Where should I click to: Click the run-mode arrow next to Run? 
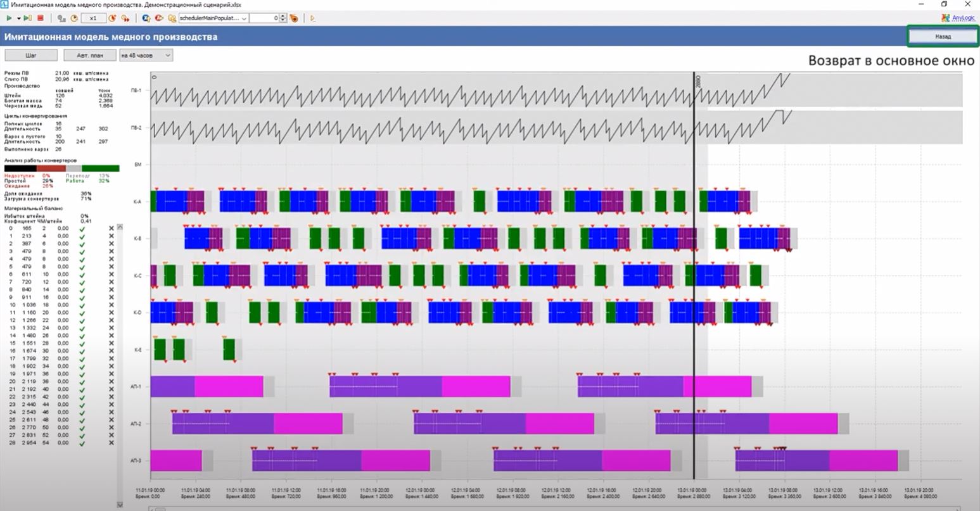pos(18,18)
